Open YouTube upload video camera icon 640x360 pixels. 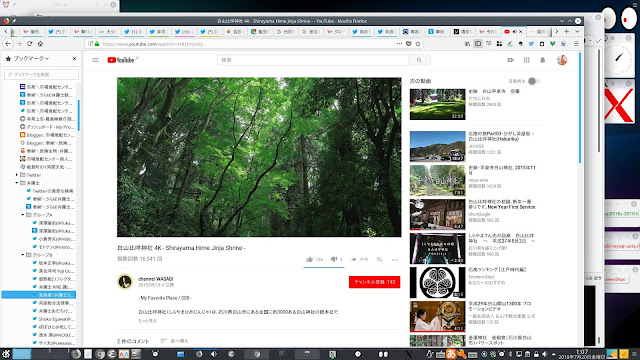click(x=511, y=60)
